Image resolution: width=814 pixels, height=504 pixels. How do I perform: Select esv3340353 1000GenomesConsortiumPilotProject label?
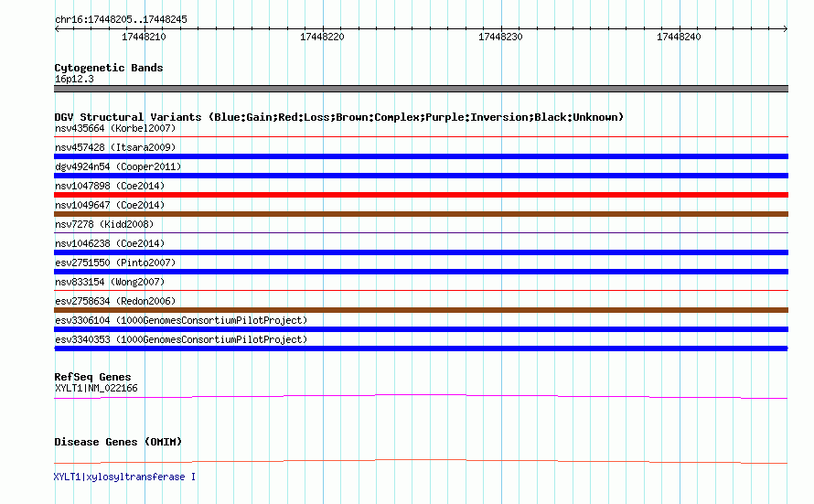[x=181, y=339]
